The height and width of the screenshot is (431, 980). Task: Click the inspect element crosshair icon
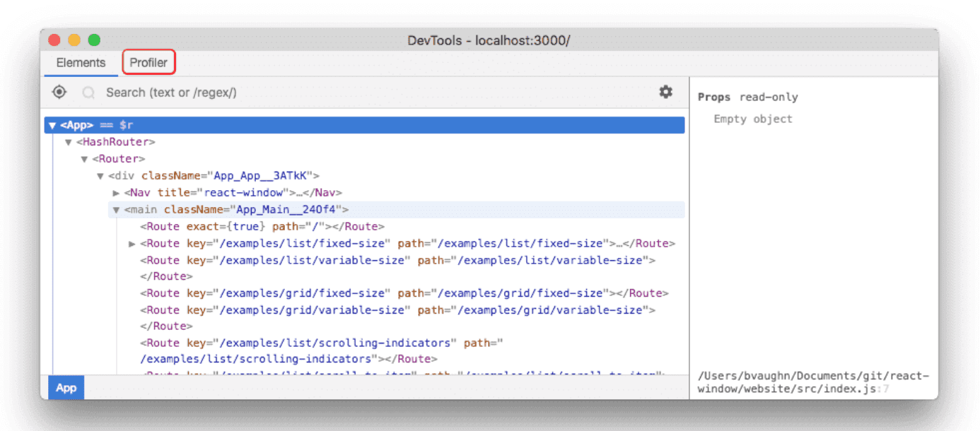point(59,92)
